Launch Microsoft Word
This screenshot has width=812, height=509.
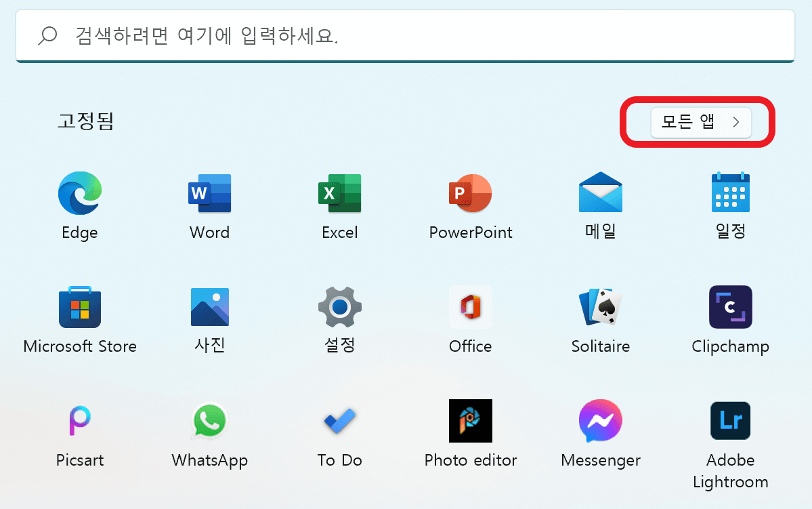tap(209, 193)
